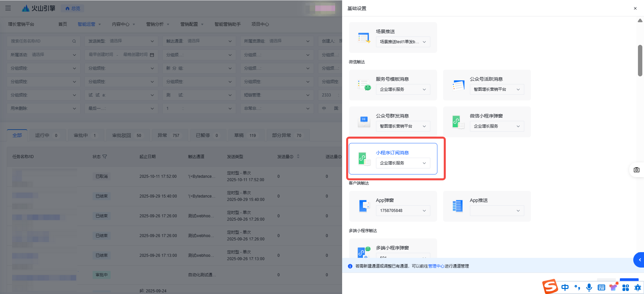This screenshot has height=294, width=644.
Task: Click the date 2025-10-11 17:52:00 in 起止日期 column
Action: point(158,176)
